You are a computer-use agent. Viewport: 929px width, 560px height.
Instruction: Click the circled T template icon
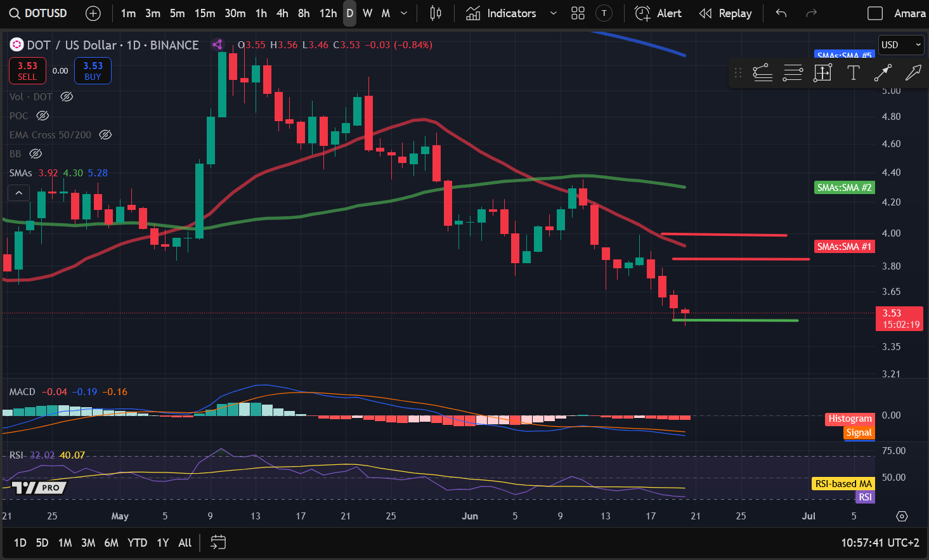coord(604,13)
